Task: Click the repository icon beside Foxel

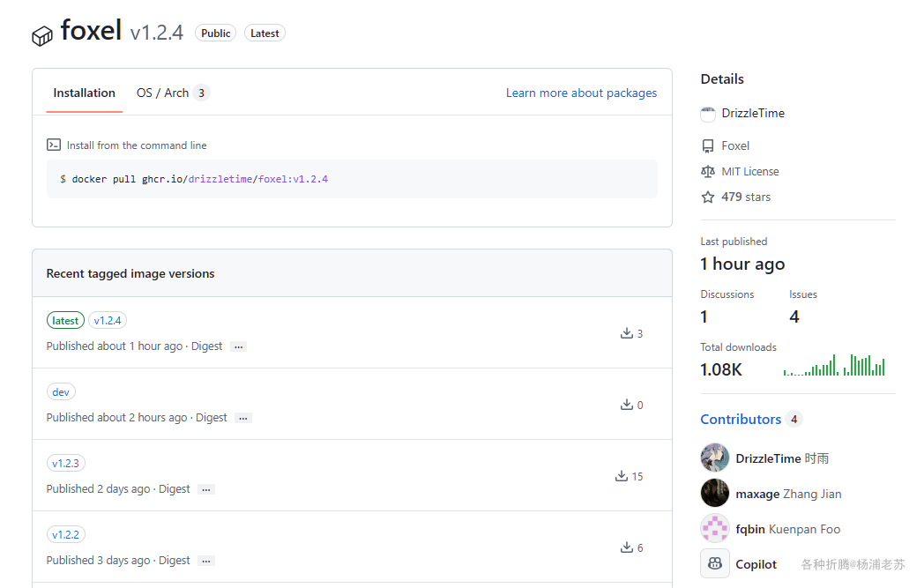Action: click(x=708, y=146)
